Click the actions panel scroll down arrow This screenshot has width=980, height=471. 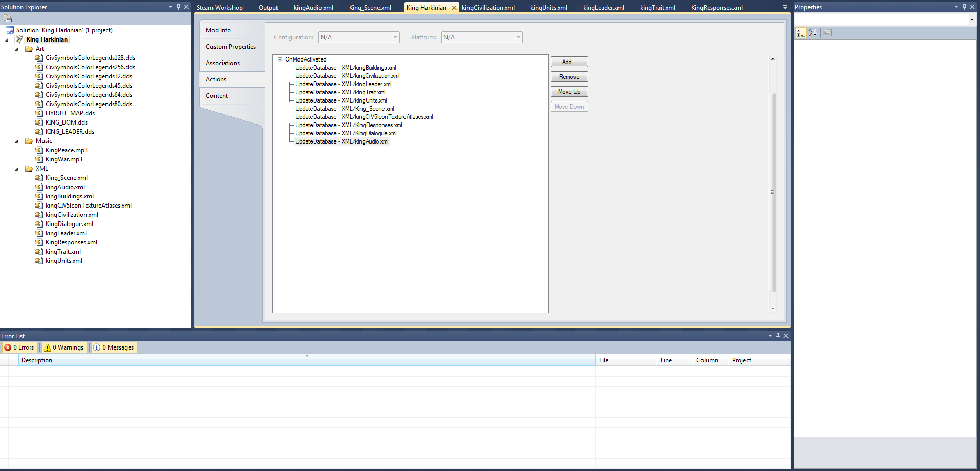point(772,308)
